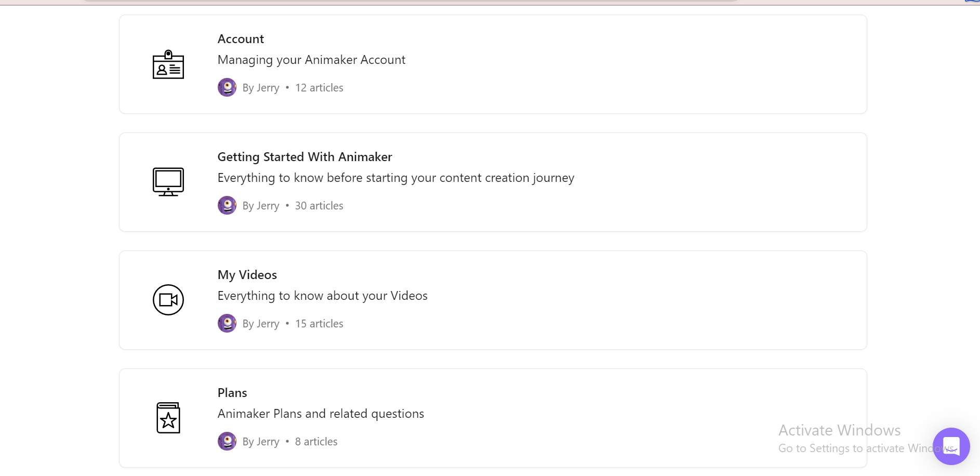
Task: Click the 30 articles label under Getting Started
Action: [319, 205]
